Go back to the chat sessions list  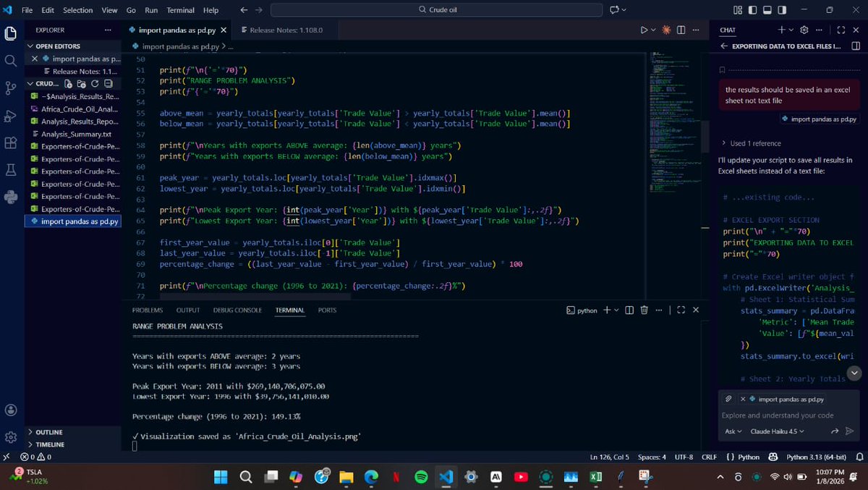[724, 46]
